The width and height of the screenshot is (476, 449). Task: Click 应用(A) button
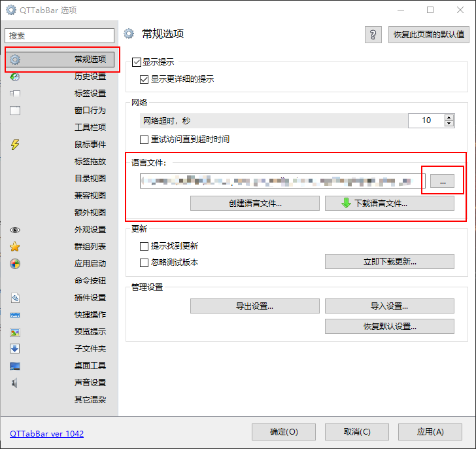[x=430, y=432]
